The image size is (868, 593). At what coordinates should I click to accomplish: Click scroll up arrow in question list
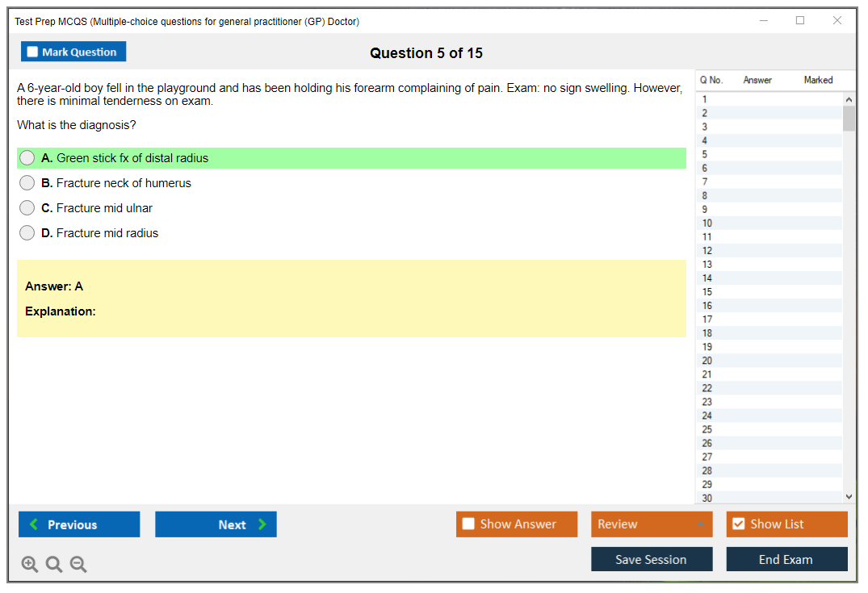tap(848, 99)
